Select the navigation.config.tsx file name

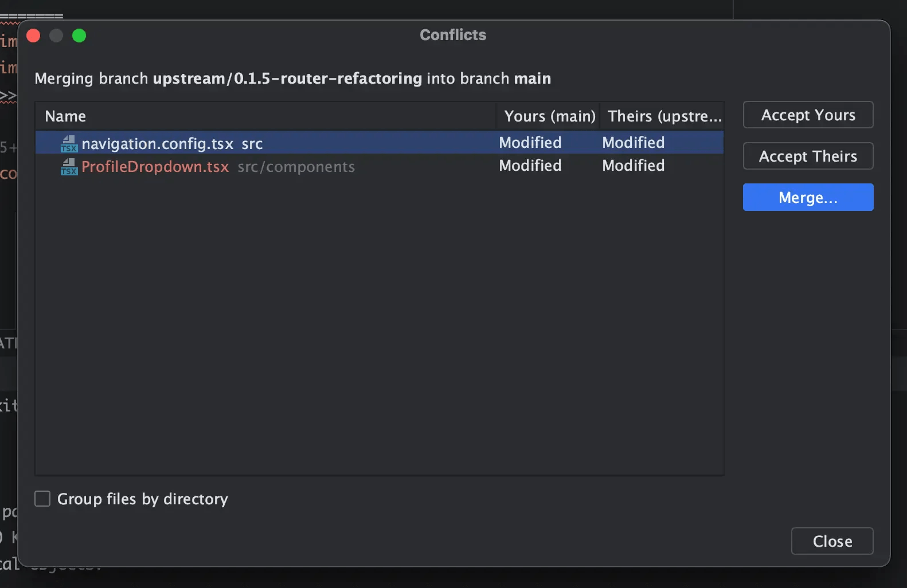pos(157,143)
